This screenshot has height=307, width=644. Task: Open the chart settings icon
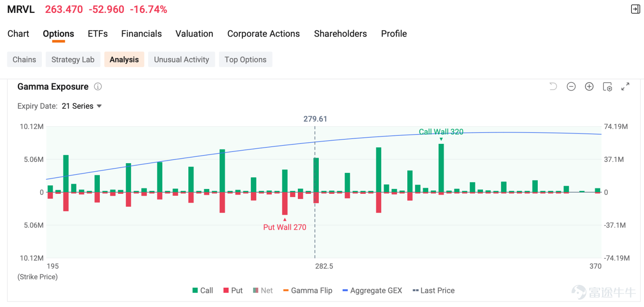[607, 87]
